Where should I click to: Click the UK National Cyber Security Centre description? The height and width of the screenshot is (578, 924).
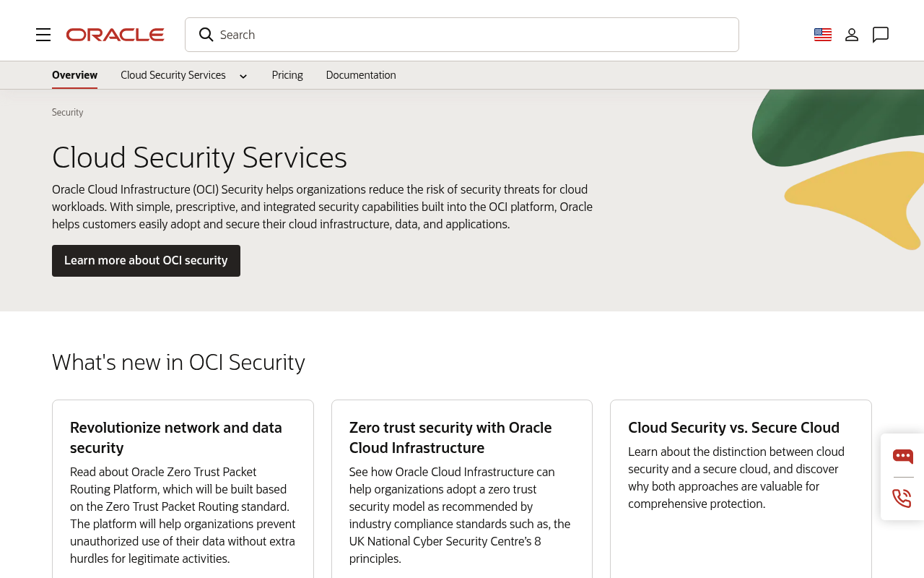point(460,515)
